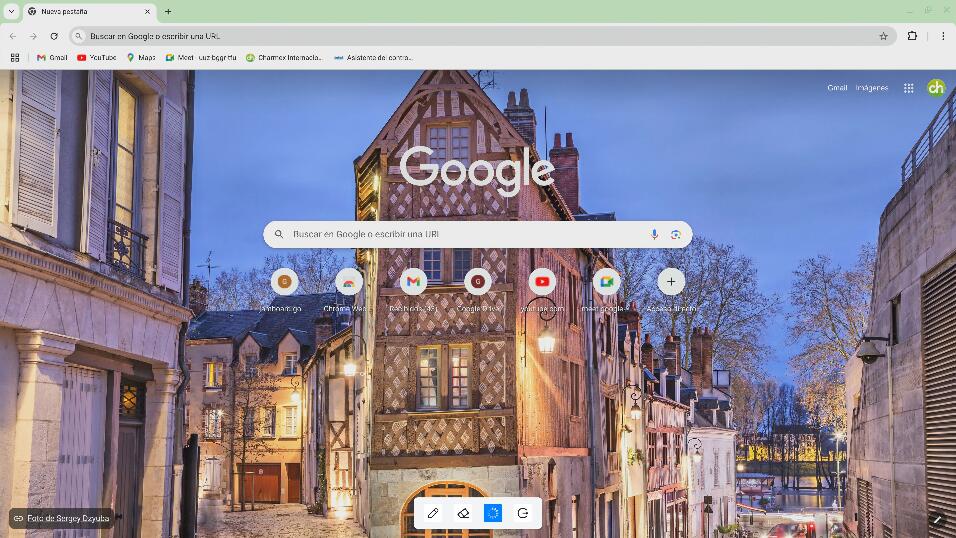956x538 pixels.
Task: Open the bookmarks bar apps grid
Action: [15, 58]
